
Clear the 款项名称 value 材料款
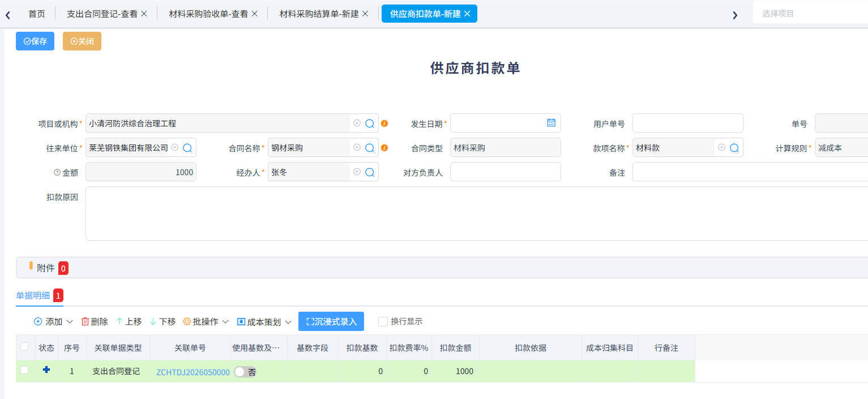(x=721, y=147)
